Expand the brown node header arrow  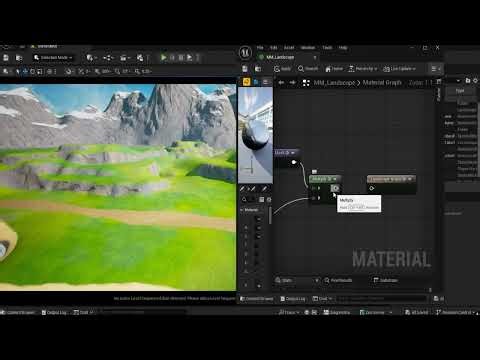point(410,179)
